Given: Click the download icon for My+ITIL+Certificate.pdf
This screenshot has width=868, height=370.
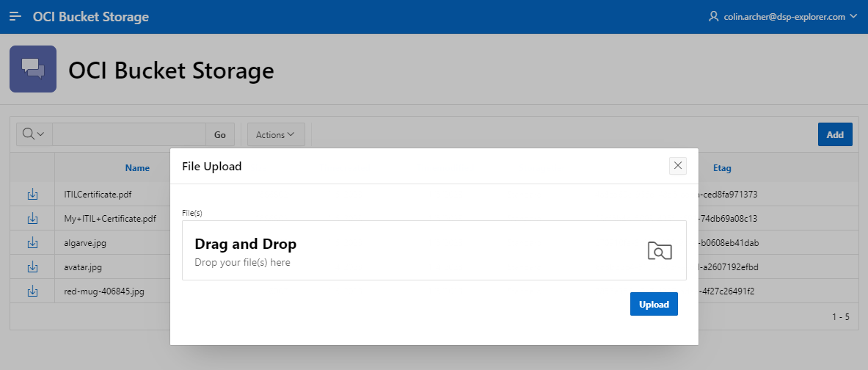Looking at the screenshot, I should tap(33, 219).
